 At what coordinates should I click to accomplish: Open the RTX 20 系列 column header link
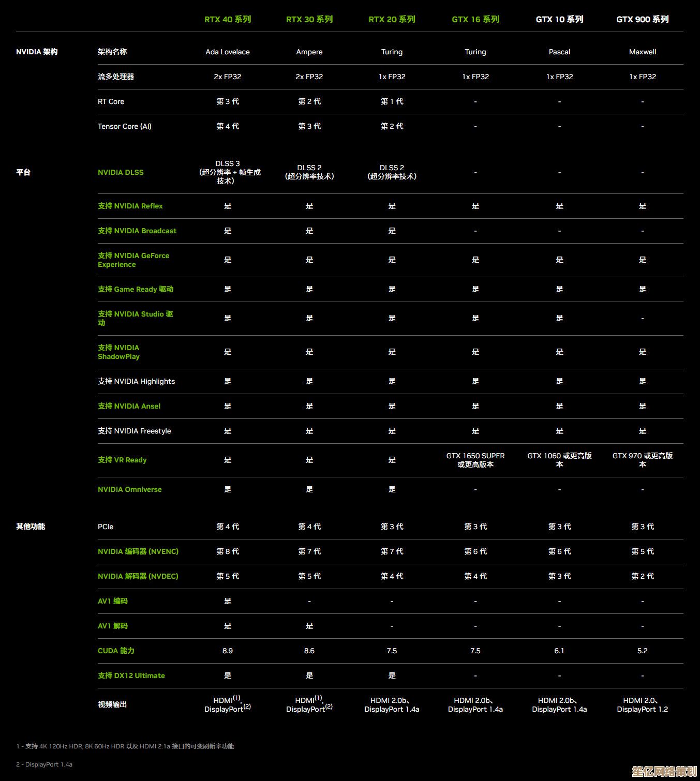pos(392,20)
